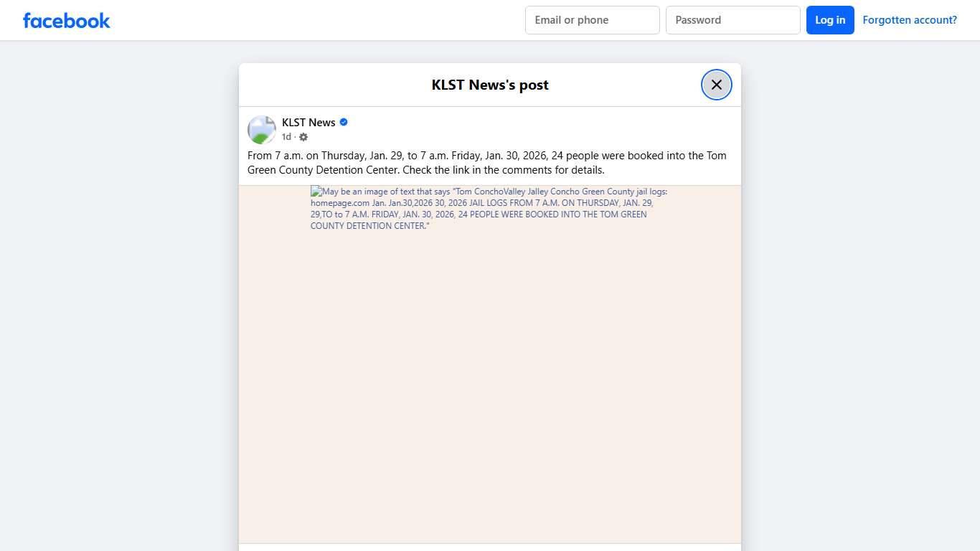Click the broken image placeholder icon

point(315,191)
